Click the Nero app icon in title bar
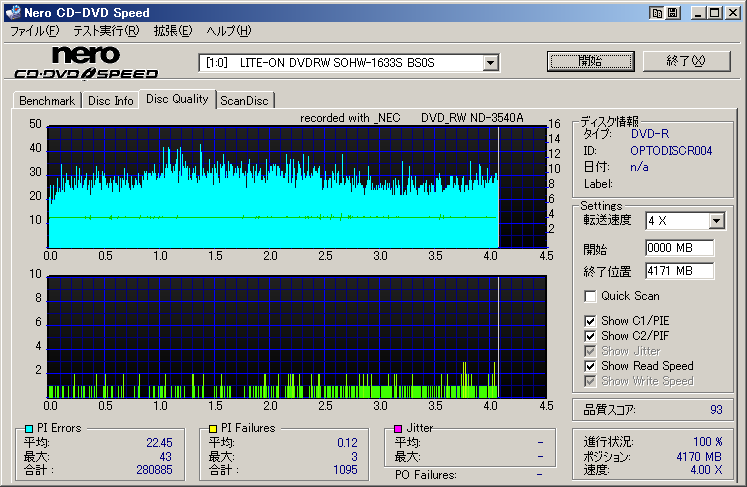The width and height of the screenshot is (747, 487). click(13, 12)
